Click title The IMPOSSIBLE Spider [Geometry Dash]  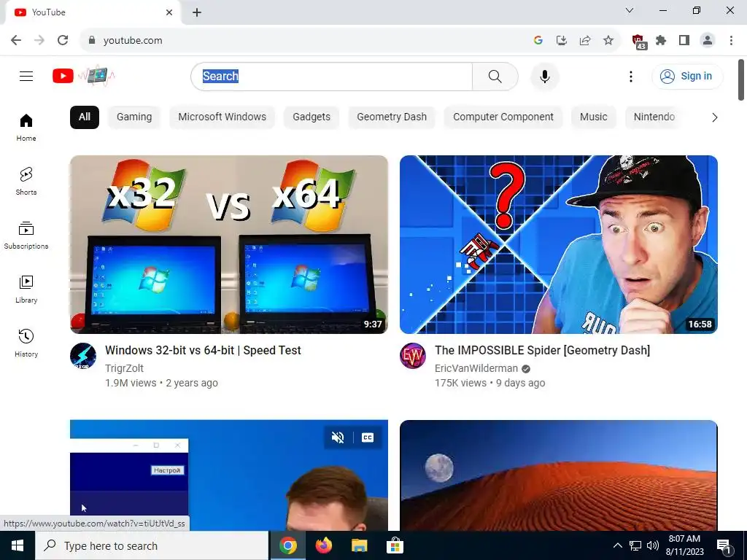[x=542, y=351]
